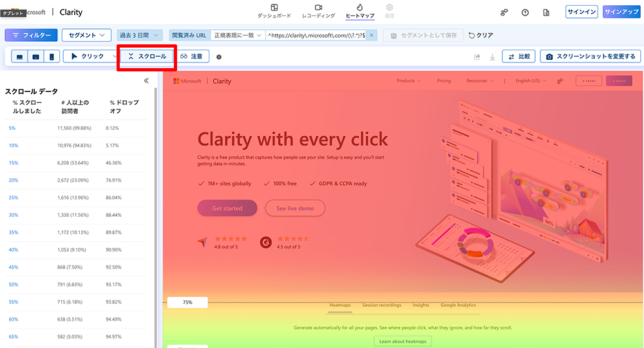Image resolution: width=644 pixels, height=348 pixels.
Task: Open the セグメント dropdown
Action: [87, 35]
